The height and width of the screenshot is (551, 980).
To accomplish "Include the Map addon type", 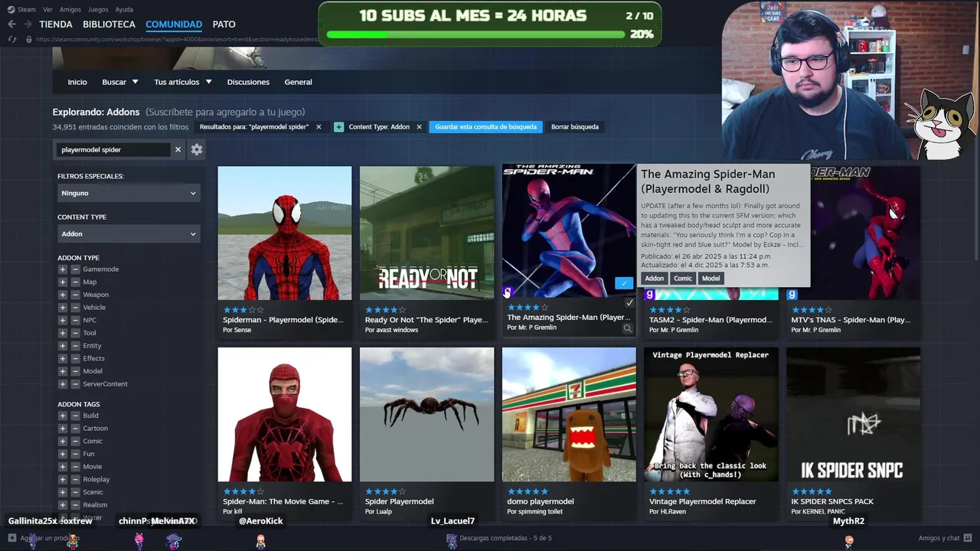I will [63, 282].
